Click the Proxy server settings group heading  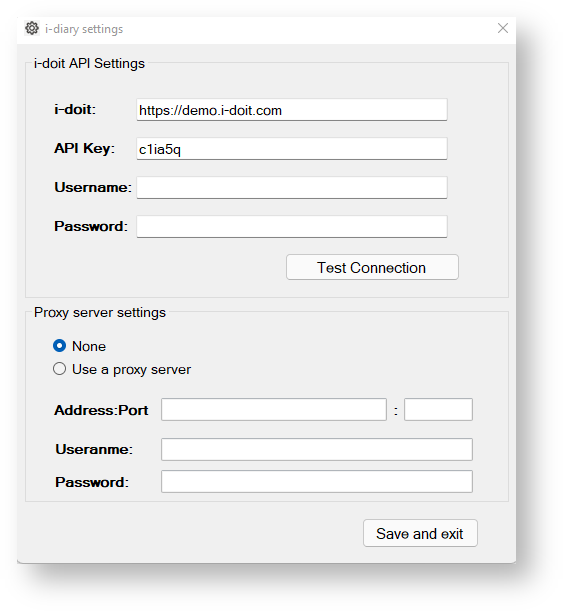pos(100,313)
